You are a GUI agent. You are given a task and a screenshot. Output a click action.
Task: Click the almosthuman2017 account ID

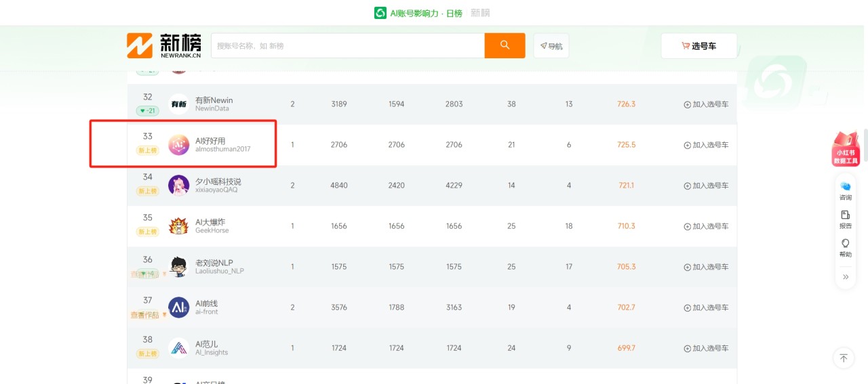222,149
